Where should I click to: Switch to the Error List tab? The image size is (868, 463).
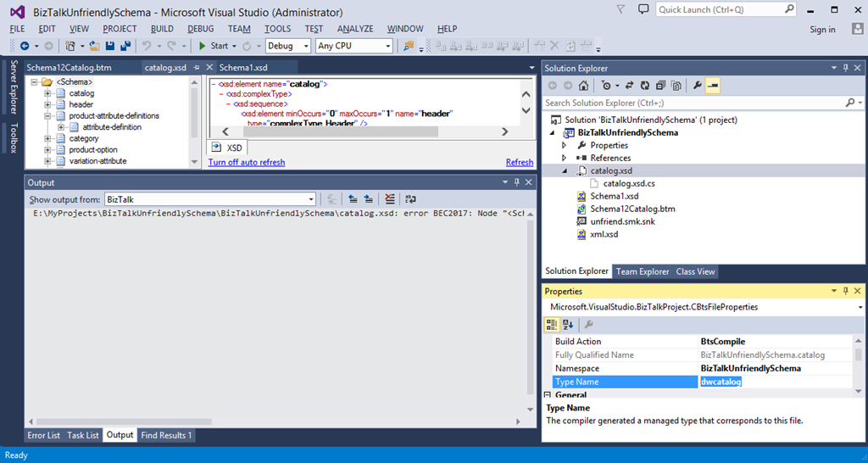click(x=44, y=435)
